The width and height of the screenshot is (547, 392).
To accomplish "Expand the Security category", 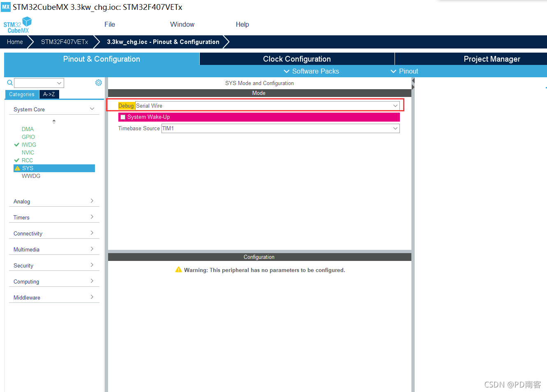I will coord(54,265).
